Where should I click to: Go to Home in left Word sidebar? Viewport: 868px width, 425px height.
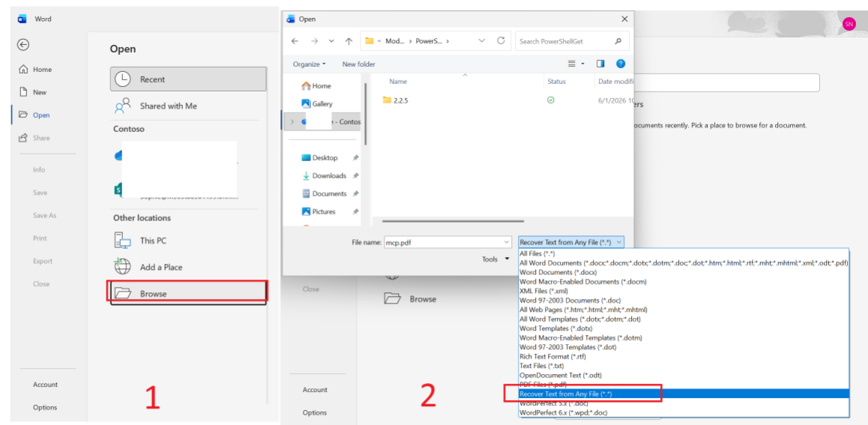point(35,69)
